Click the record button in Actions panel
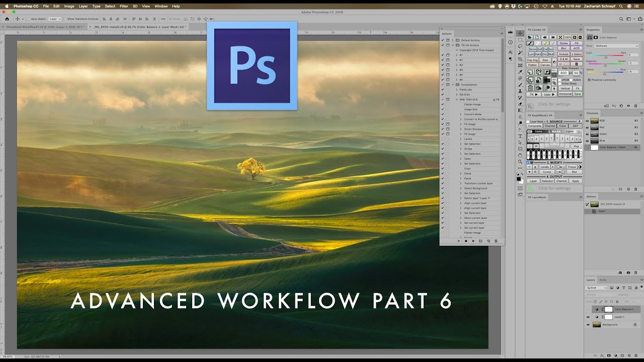644x362 pixels. coord(466,241)
